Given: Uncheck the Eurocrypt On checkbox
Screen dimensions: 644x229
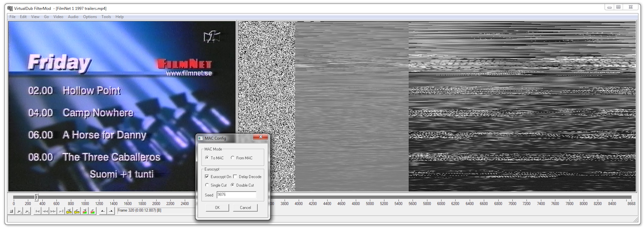Looking at the screenshot, I should tap(218, 177).
